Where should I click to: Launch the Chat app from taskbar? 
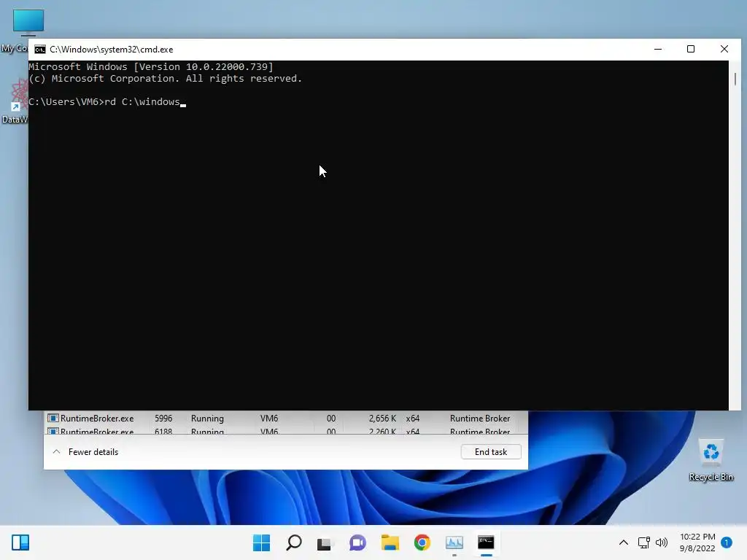pyautogui.click(x=357, y=542)
